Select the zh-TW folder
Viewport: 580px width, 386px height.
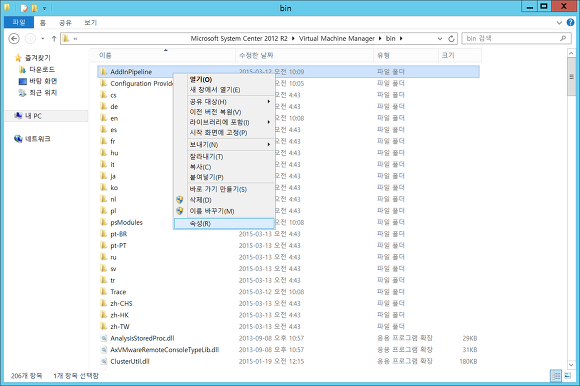coord(120,327)
